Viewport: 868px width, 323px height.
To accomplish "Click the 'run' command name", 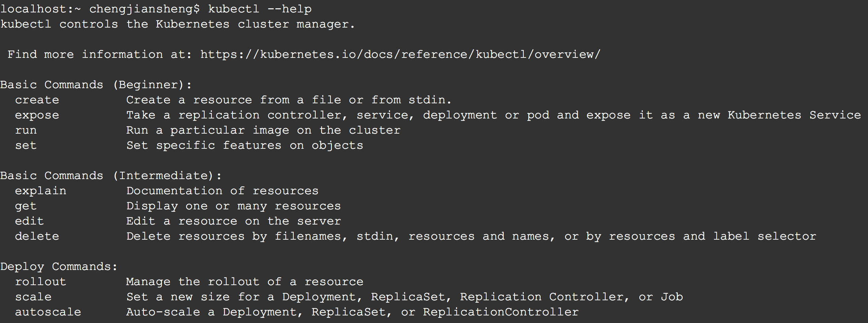I will point(26,130).
